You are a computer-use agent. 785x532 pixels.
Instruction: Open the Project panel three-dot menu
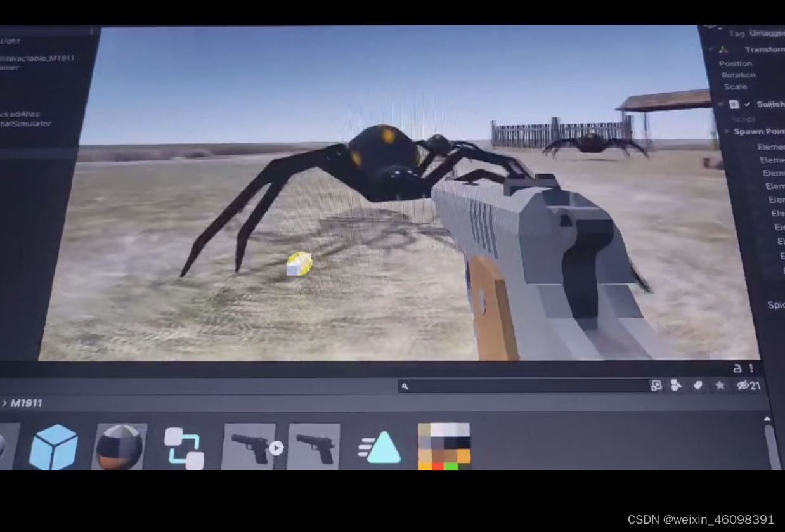point(751,368)
